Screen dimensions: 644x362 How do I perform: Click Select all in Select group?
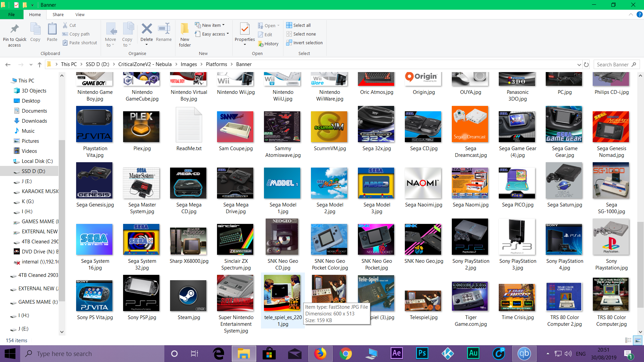click(299, 25)
